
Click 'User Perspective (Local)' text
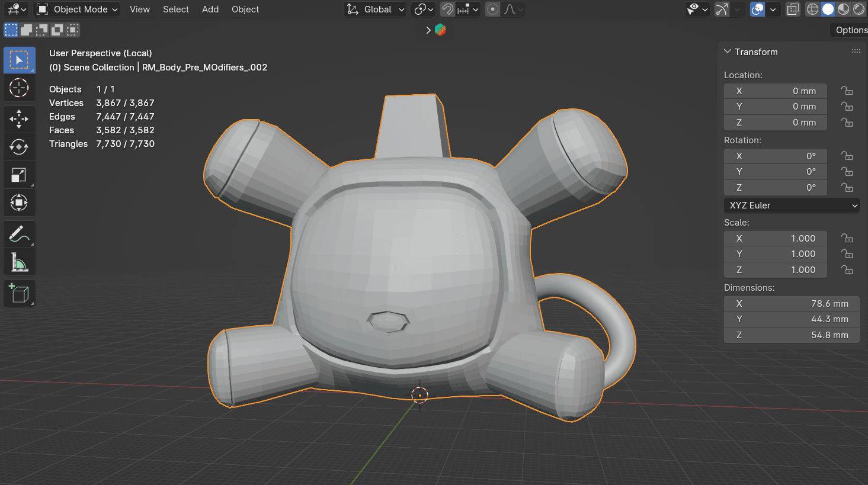click(x=101, y=53)
